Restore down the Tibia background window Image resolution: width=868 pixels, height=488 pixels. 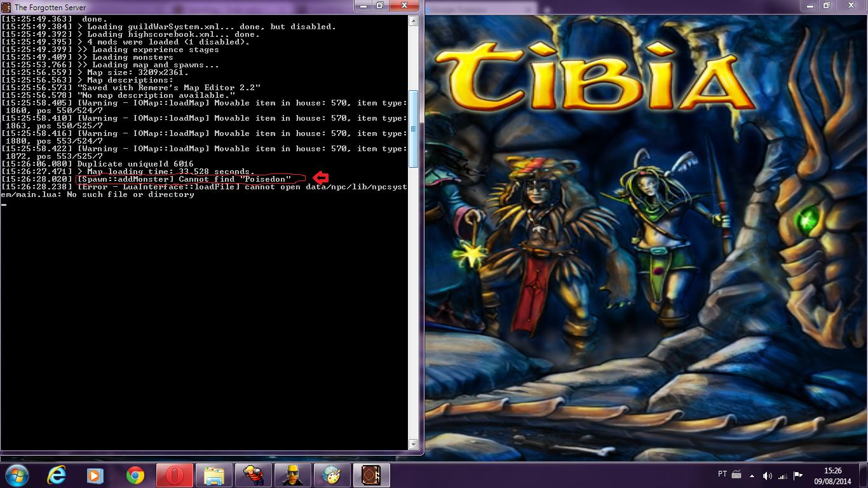click(x=827, y=6)
